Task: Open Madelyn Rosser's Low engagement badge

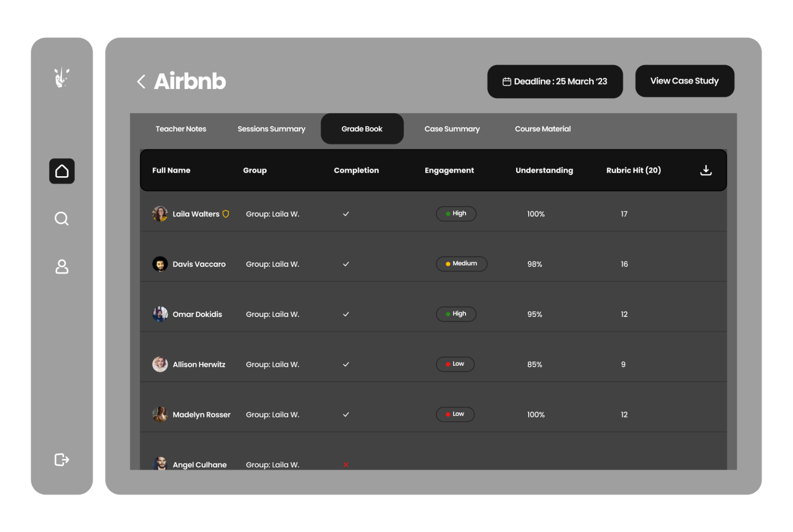Action: [455, 414]
